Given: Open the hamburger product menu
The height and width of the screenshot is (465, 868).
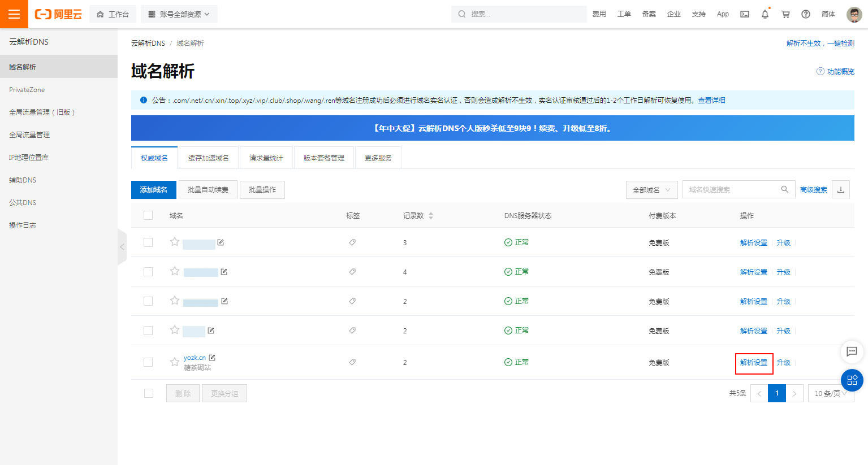Looking at the screenshot, I should pyautogui.click(x=14, y=14).
